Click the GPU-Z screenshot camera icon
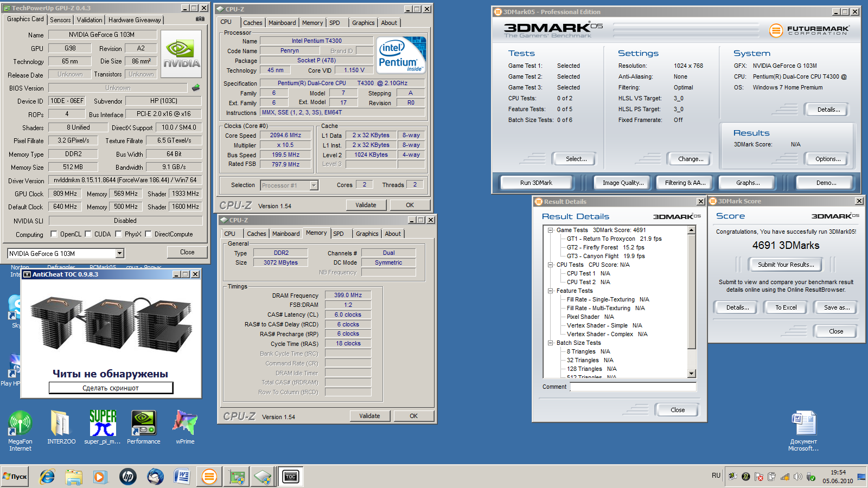This screenshot has height=488, width=868. [200, 19]
